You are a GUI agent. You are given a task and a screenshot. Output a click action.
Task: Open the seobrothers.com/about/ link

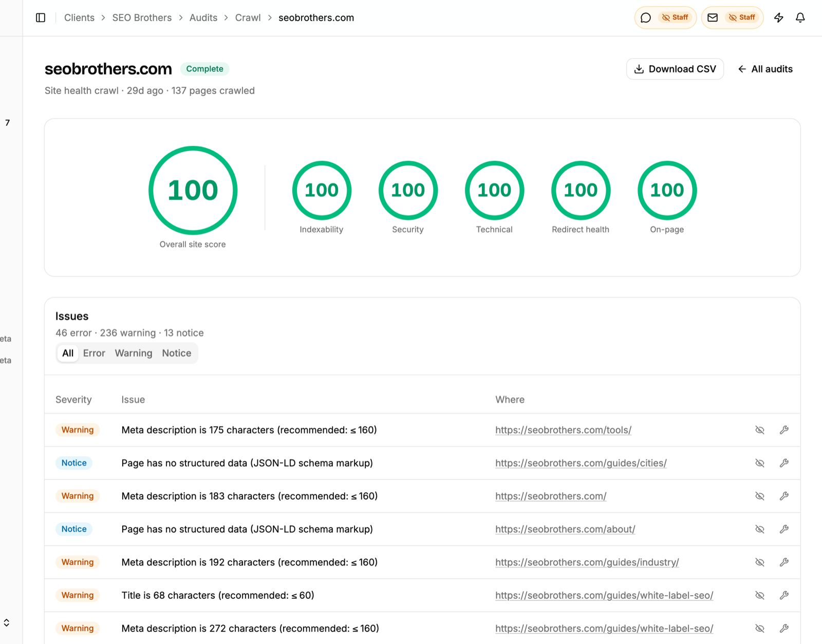565,529
